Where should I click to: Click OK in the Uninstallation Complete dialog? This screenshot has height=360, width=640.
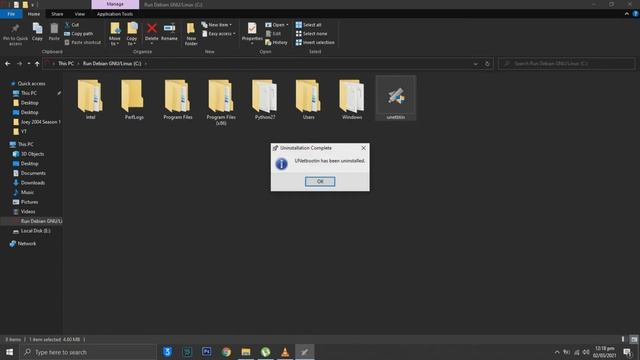[x=320, y=181]
